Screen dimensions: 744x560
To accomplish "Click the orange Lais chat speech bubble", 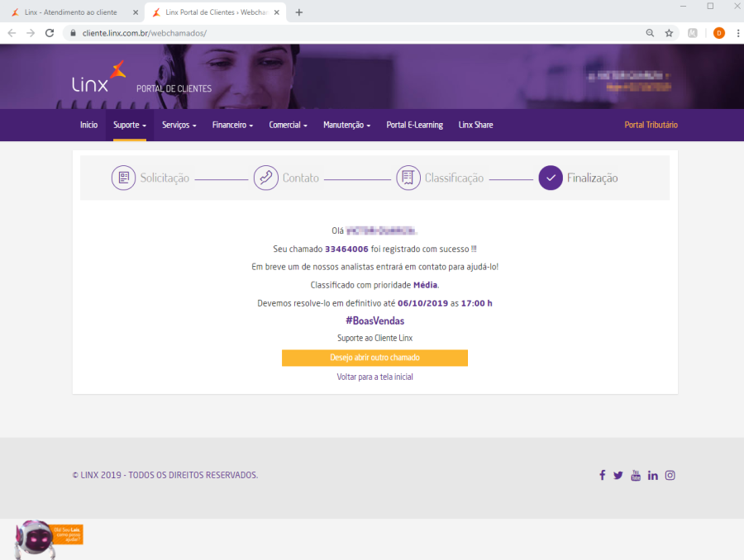I will tap(68, 534).
